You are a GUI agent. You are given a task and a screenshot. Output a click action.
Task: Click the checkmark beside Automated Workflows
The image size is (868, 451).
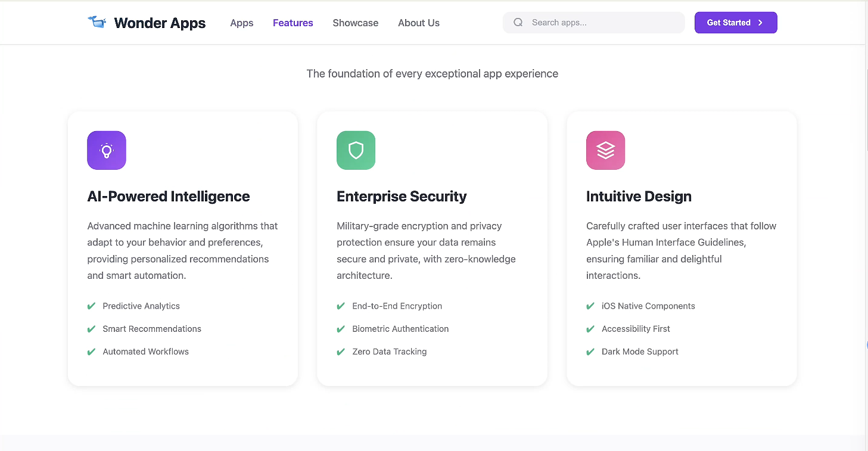click(91, 352)
